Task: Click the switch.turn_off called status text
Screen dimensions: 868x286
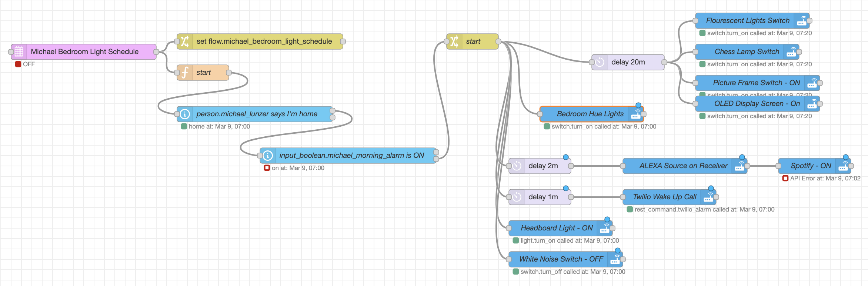Action: (x=573, y=272)
